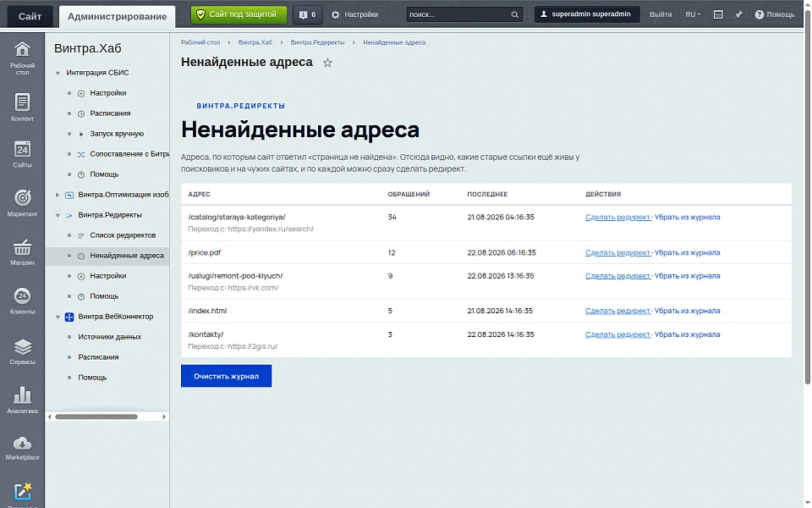Image resolution: width=812 pixels, height=508 pixels.
Task: Open breadcrumb arrow after Винтра.Редиректы
Action: (x=354, y=42)
